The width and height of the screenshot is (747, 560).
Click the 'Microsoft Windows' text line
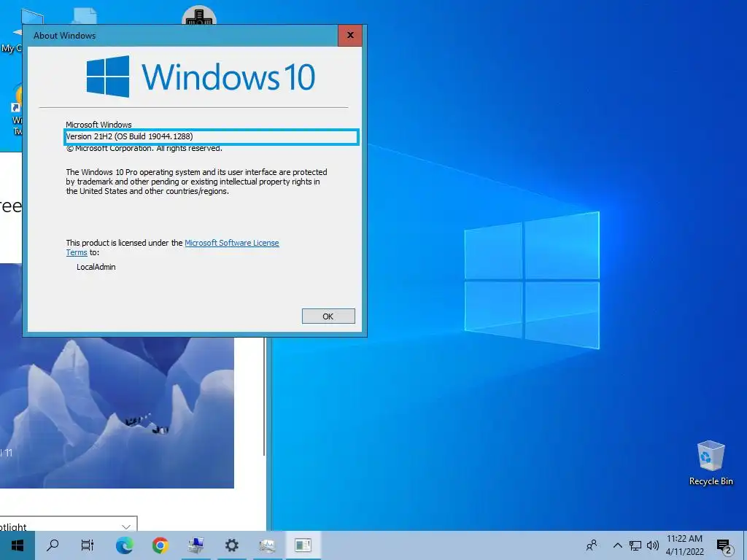click(98, 124)
